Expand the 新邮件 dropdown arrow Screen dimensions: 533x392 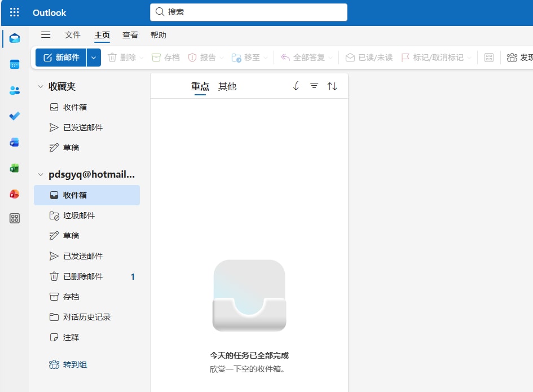tap(94, 58)
